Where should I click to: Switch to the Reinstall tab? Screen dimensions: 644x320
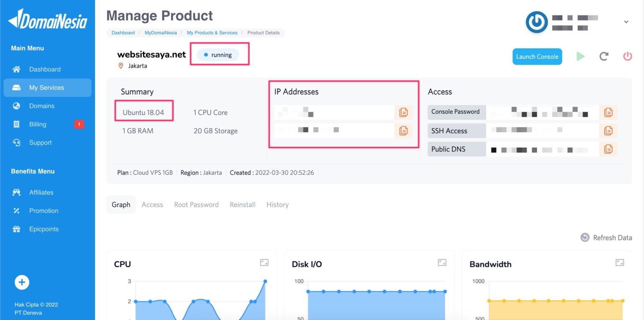(x=242, y=204)
